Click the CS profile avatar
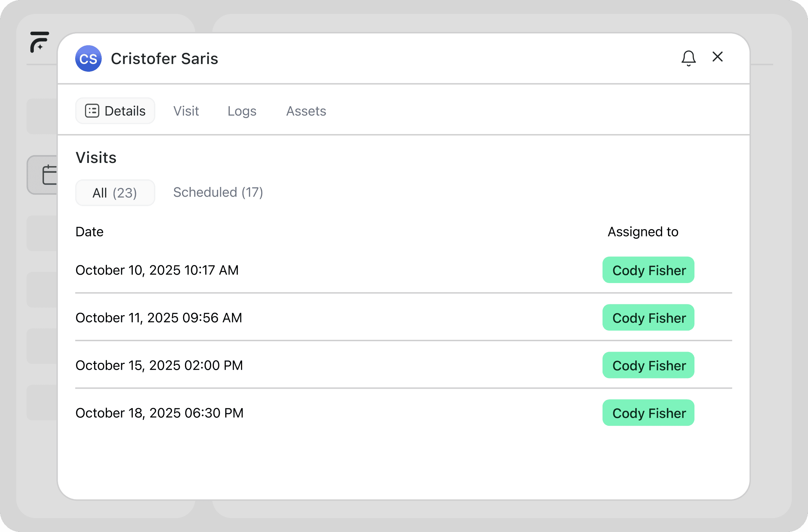 pos(88,58)
